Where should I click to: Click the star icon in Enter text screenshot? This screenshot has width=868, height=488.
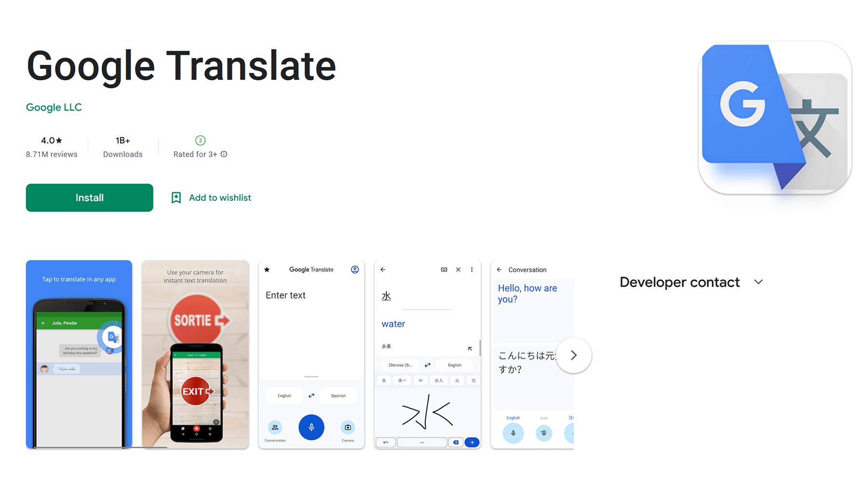click(x=267, y=269)
